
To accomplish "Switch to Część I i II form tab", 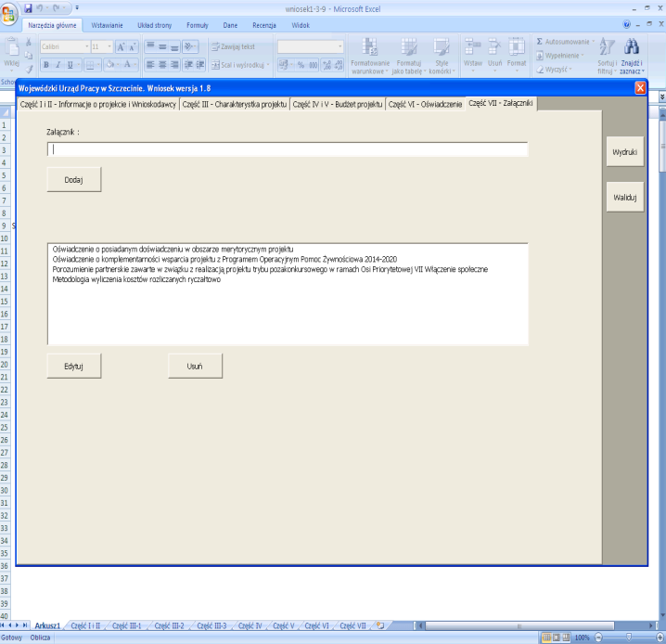I will 98,104.
